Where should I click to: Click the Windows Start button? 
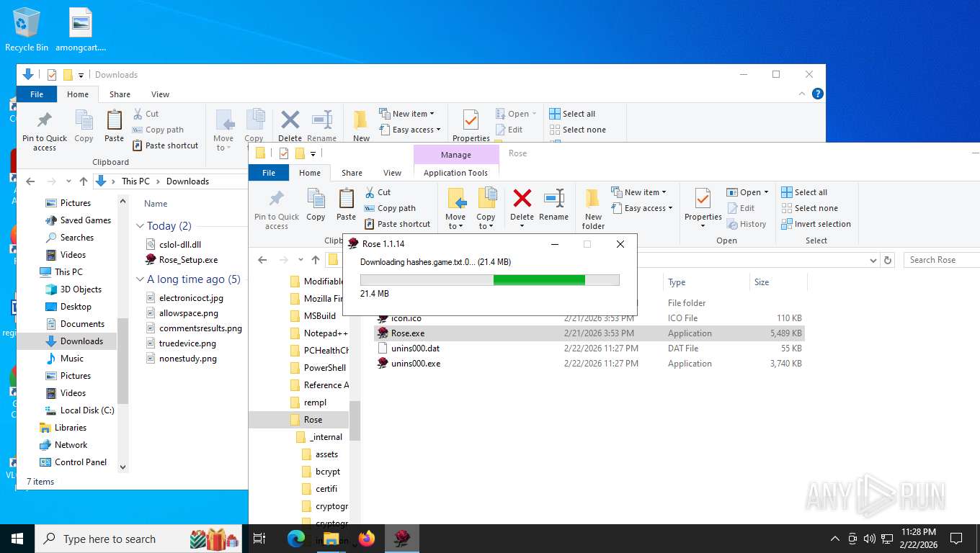point(17,539)
